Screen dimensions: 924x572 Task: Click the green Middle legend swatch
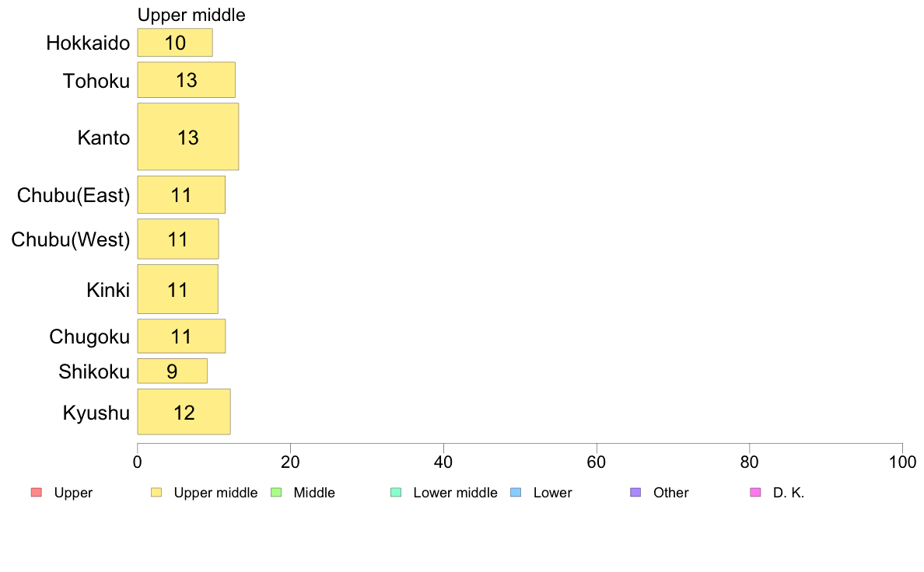276,493
